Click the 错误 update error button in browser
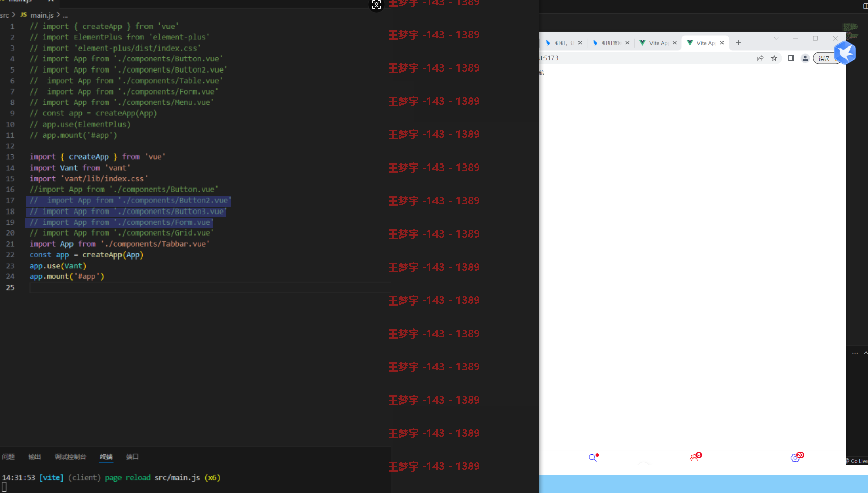This screenshot has width=868, height=493. 826,58
